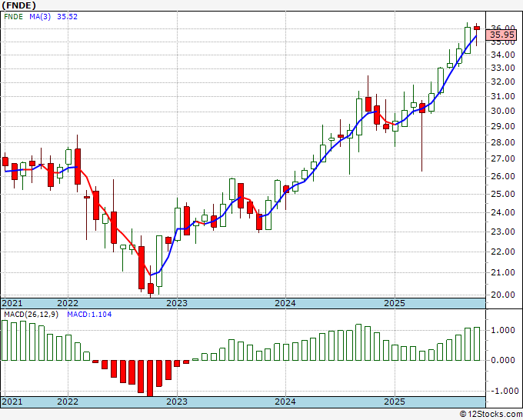Click the 20.00 price axis label

coord(503,295)
